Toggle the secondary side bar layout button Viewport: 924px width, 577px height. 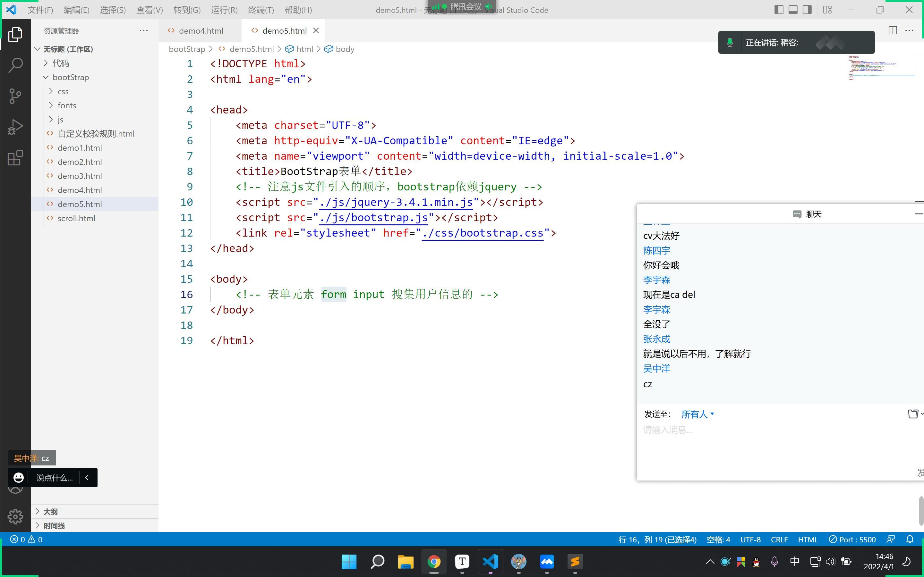(x=807, y=10)
